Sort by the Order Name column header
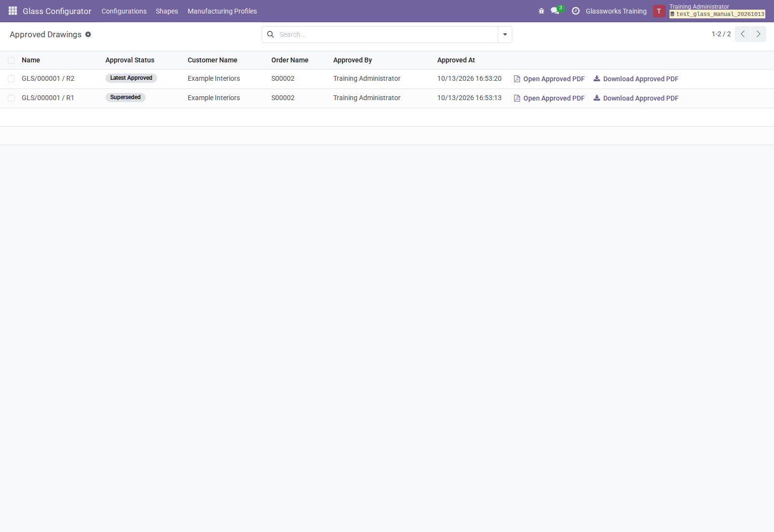This screenshot has width=774, height=532. pyautogui.click(x=290, y=60)
